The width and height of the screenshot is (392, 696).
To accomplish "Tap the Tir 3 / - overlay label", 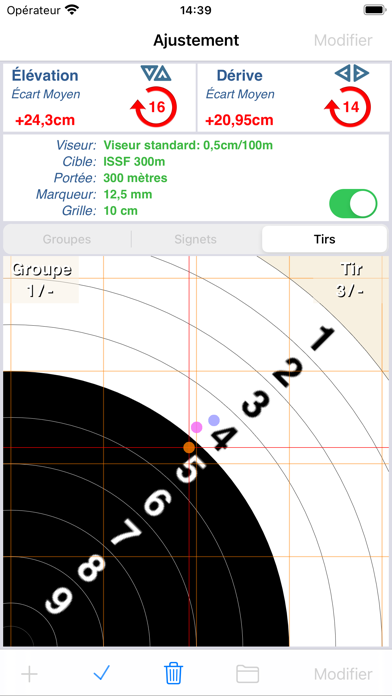I will [x=352, y=280].
